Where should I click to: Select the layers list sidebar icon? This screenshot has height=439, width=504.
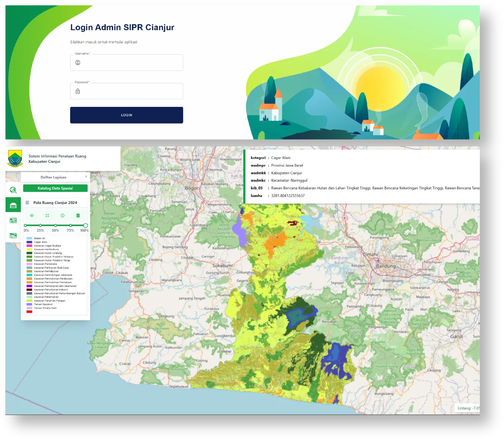pyautogui.click(x=13, y=205)
